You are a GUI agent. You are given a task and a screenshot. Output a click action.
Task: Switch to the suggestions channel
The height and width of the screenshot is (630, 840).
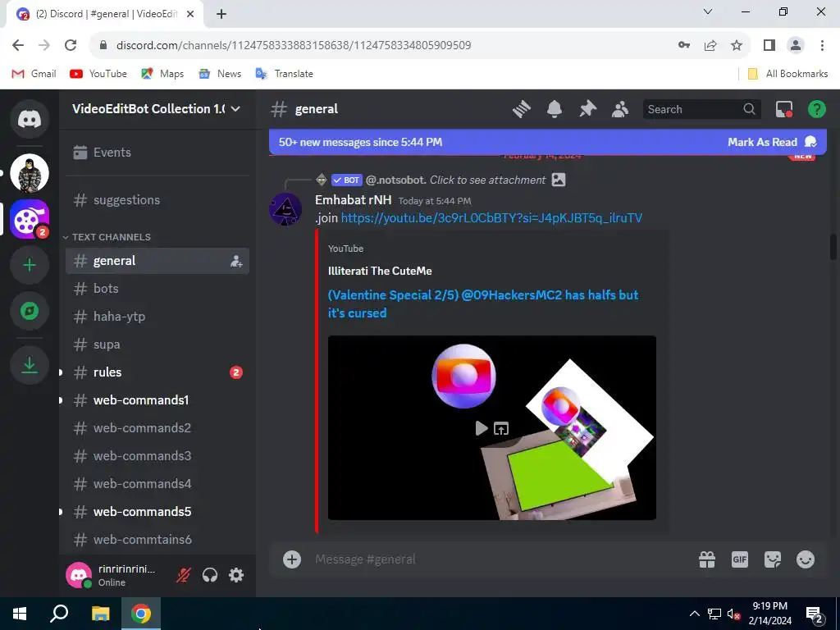pyautogui.click(x=157, y=200)
